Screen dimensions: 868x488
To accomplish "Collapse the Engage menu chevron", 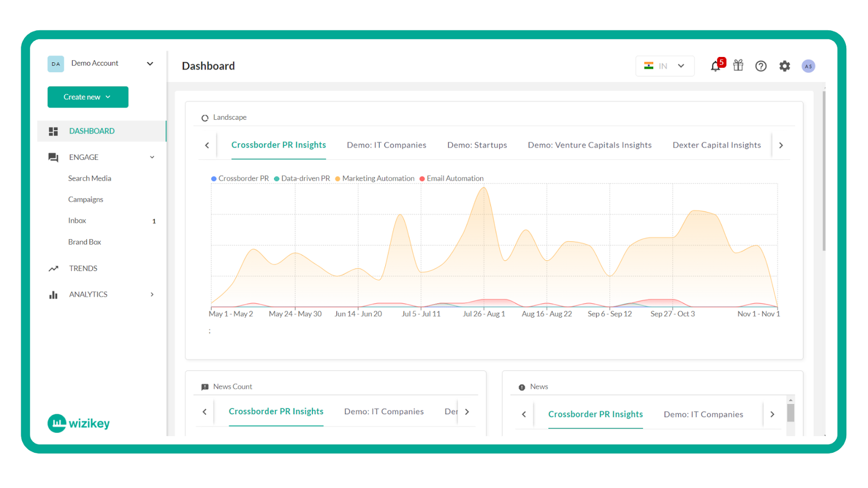I will [152, 157].
